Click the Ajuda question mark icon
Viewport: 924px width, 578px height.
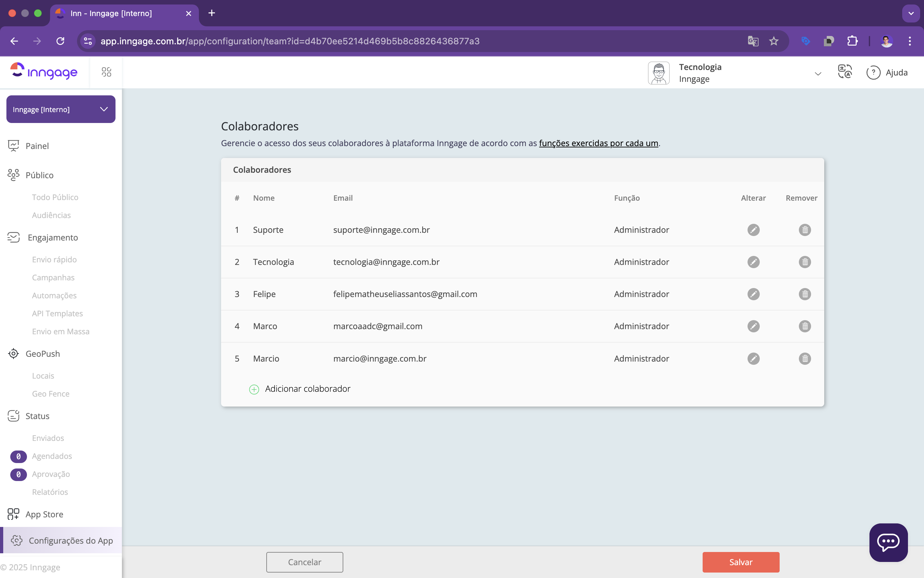873,72
